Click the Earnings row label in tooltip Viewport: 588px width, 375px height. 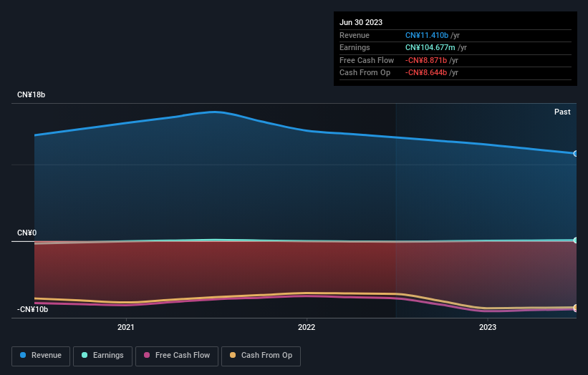pyautogui.click(x=355, y=47)
